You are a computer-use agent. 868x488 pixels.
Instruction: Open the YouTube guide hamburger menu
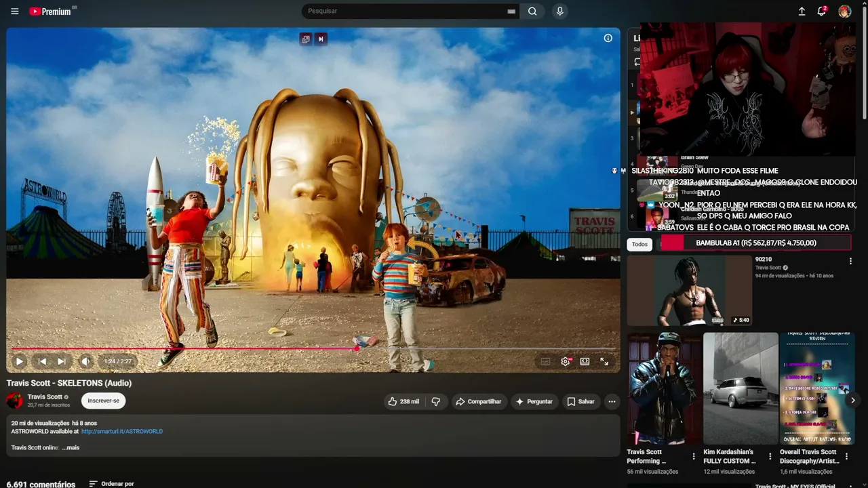click(x=15, y=12)
